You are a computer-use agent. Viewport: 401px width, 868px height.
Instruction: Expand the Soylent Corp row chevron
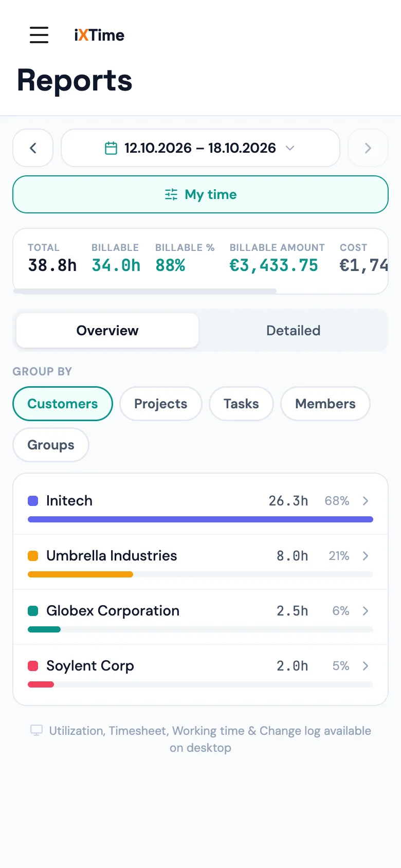366,666
